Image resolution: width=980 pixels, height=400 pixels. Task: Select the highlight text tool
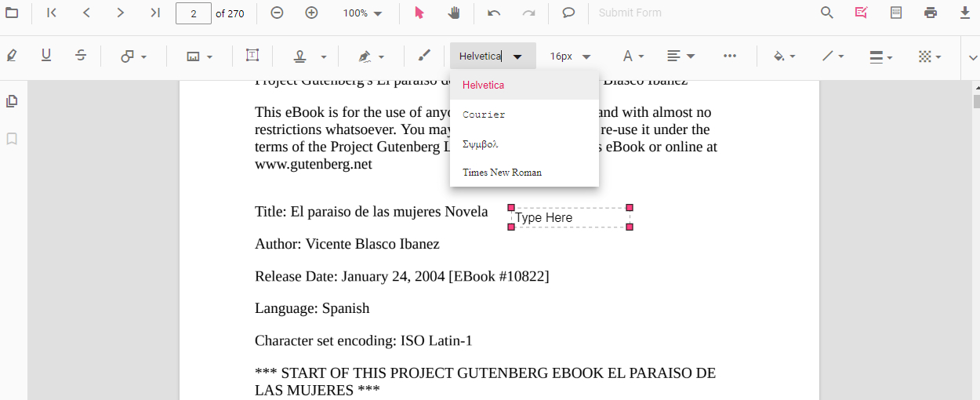12,56
